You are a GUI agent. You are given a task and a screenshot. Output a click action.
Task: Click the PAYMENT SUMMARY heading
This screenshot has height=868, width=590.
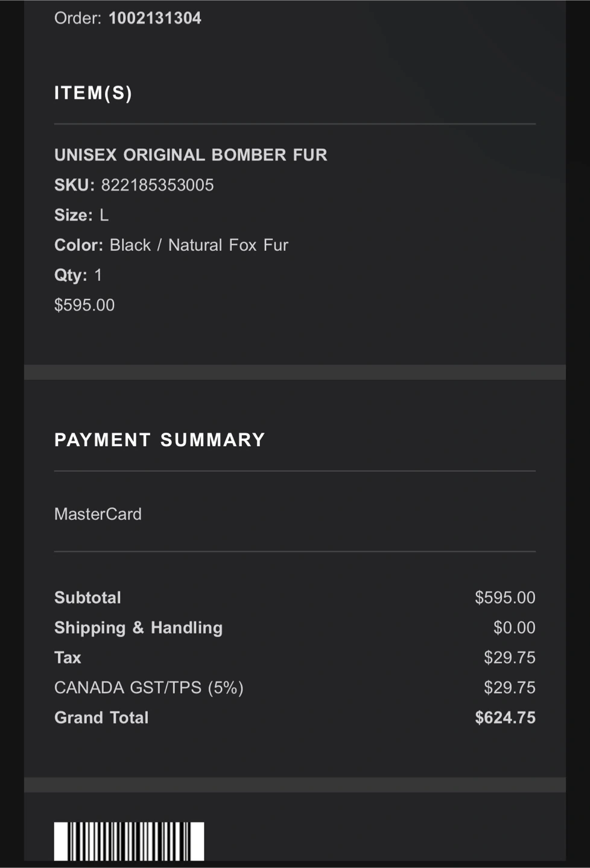tap(159, 440)
